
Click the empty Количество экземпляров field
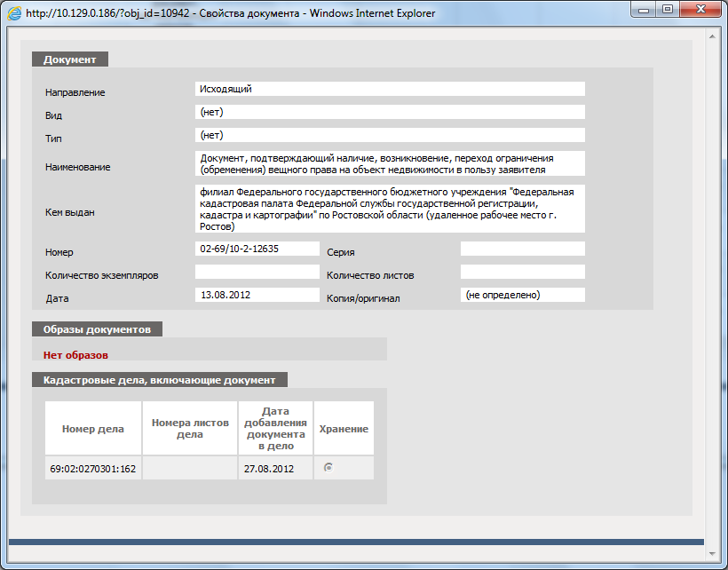(x=257, y=272)
